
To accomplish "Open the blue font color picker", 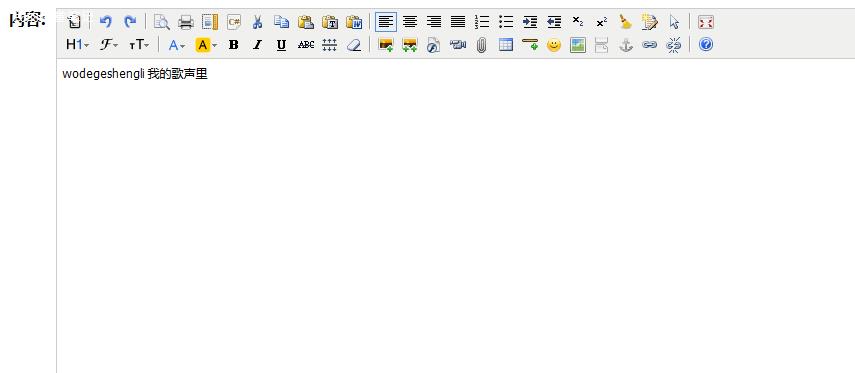I will pos(177,45).
